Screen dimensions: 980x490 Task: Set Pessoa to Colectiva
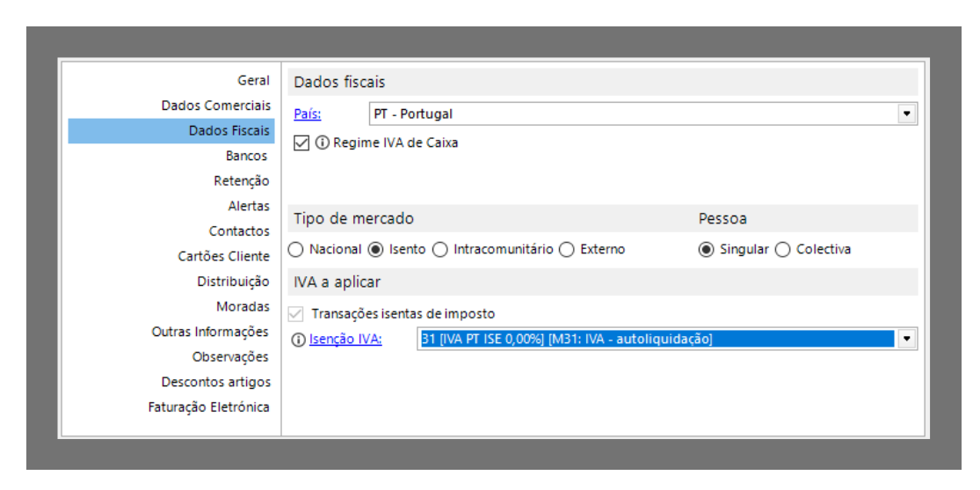coord(782,250)
